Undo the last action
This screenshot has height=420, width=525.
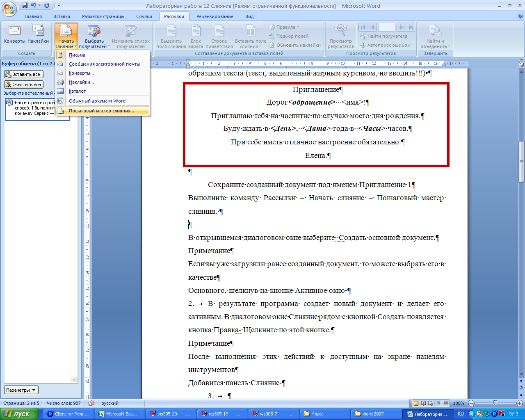tap(34, 5)
